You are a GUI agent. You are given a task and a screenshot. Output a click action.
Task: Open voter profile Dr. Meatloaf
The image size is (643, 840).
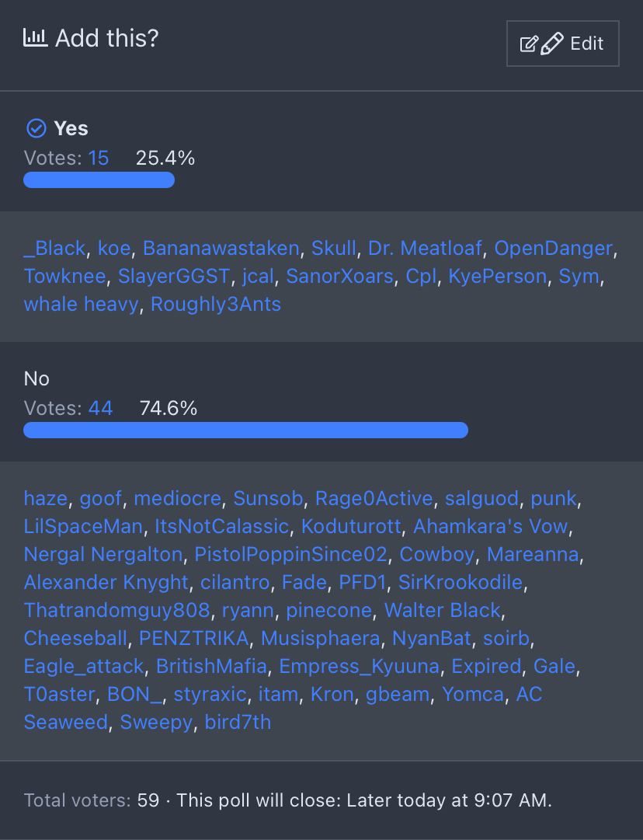pyautogui.click(x=426, y=249)
